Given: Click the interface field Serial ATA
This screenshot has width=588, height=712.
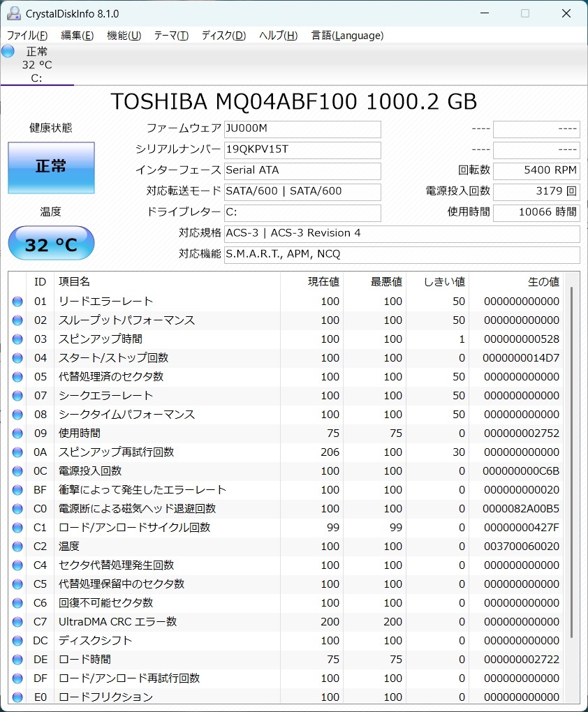Looking at the screenshot, I should click(x=302, y=171).
